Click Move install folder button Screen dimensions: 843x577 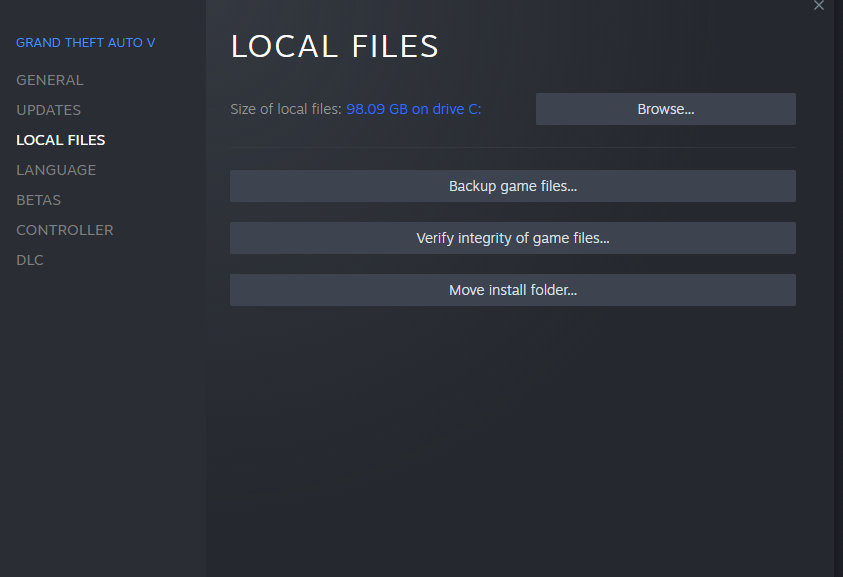pyautogui.click(x=513, y=290)
